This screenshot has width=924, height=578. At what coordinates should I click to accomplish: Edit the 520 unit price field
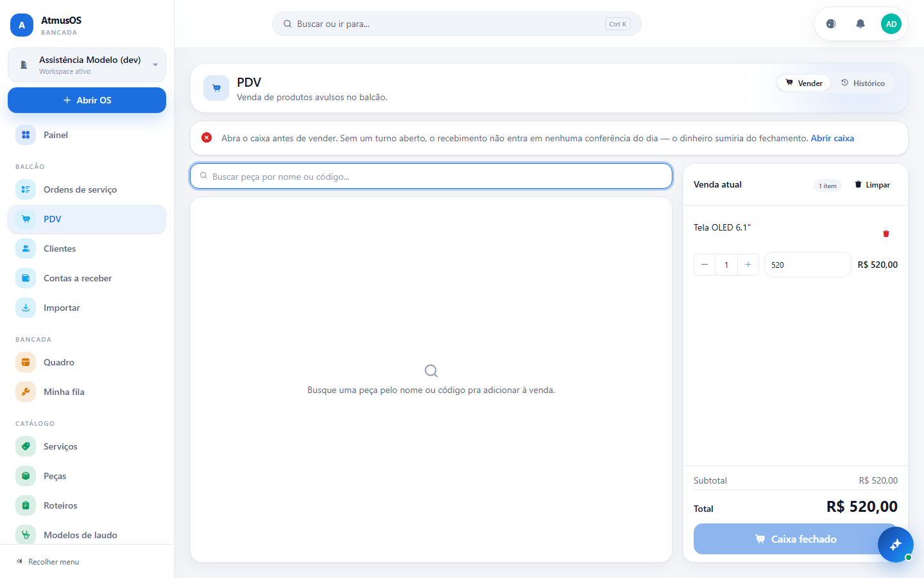point(808,265)
